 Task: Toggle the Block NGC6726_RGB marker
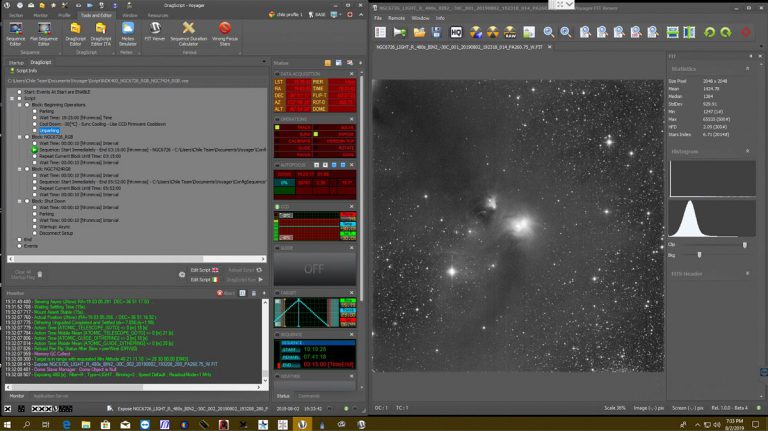[x=27, y=137]
